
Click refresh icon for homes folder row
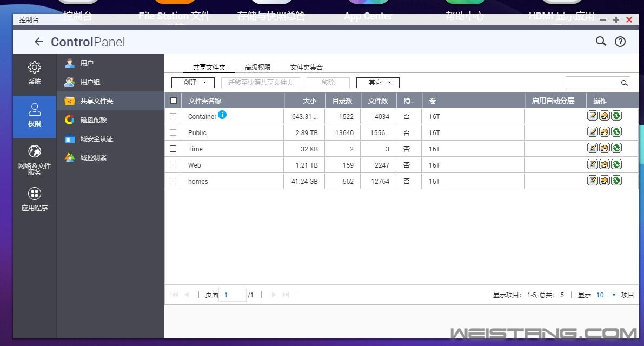click(616, 181)
